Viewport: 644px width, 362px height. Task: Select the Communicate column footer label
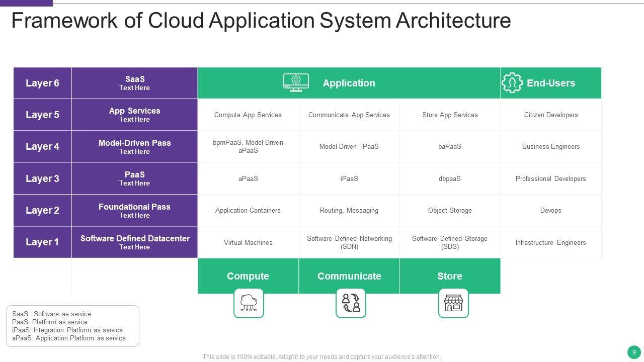click(349, 276)
